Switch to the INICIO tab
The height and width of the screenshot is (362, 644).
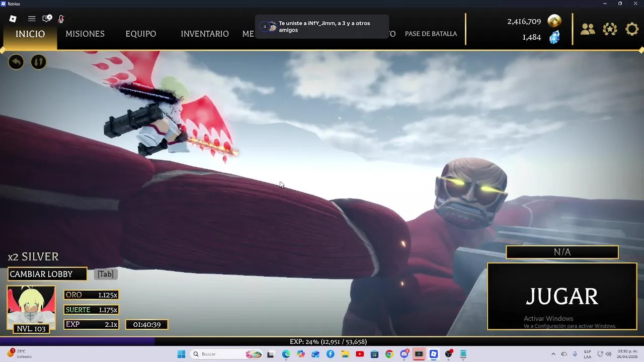[x=30, y=34]
